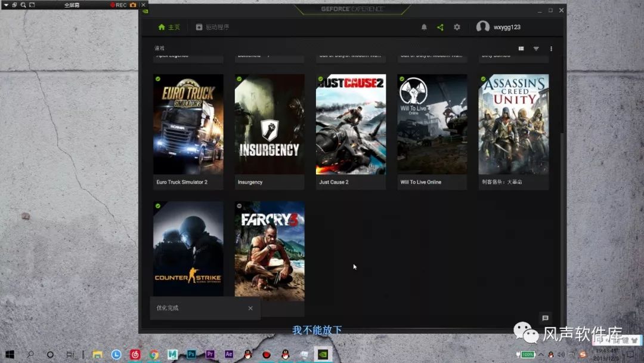Open the feedback chat icon
Viewport: 644px width, 363px height.
tap(544, 318)
